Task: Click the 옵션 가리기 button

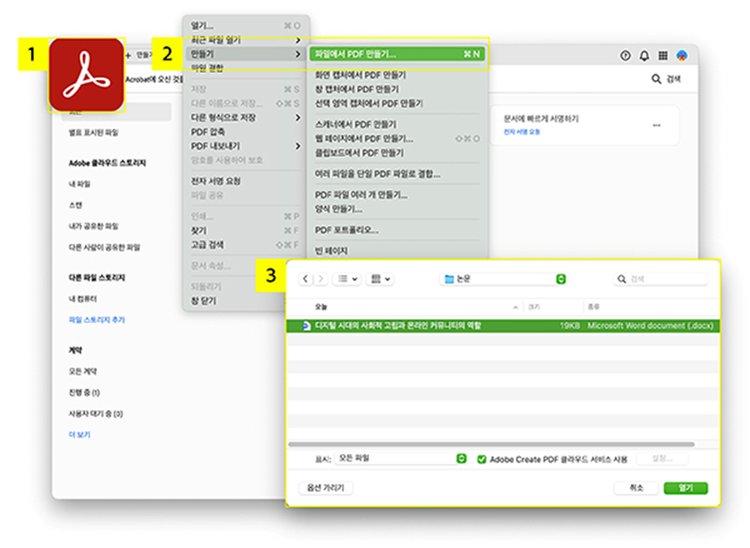Action: pos(326,488)
